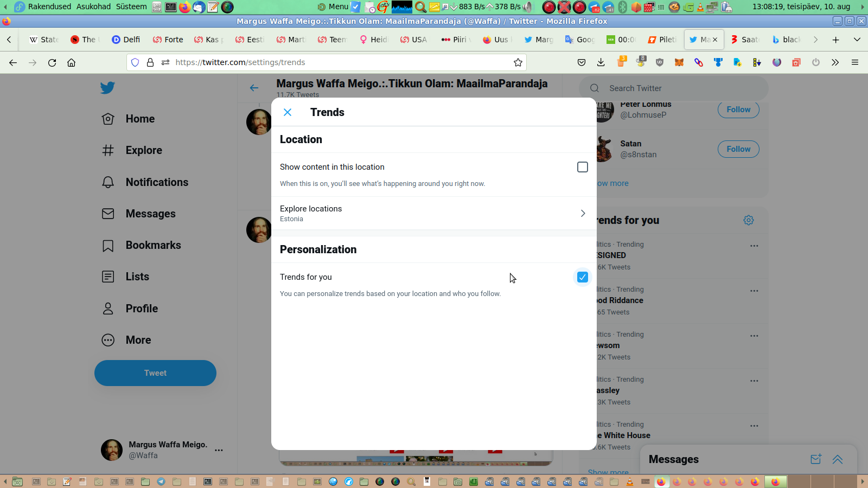
Task: Close the active Twitter tab
Action: [x=715, y=40]
